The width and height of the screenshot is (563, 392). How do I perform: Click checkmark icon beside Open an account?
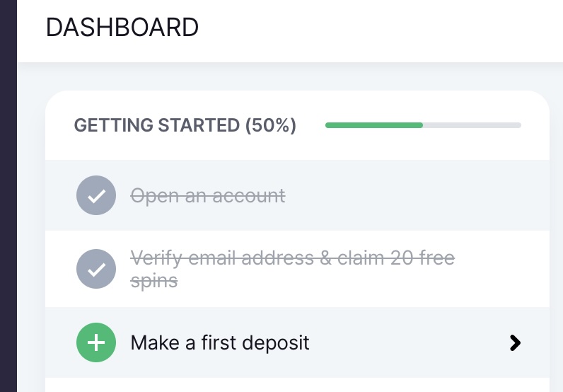(x=95, y=195)
